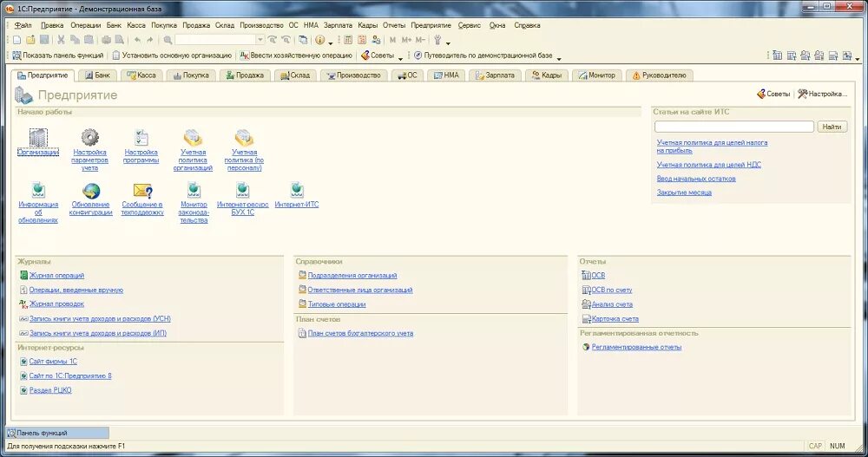Open План счетов бухгалтерского учета link
Image resolution: width=868 pixels, height=457 pixels.
pyautogui.click(x=360, y=334)
